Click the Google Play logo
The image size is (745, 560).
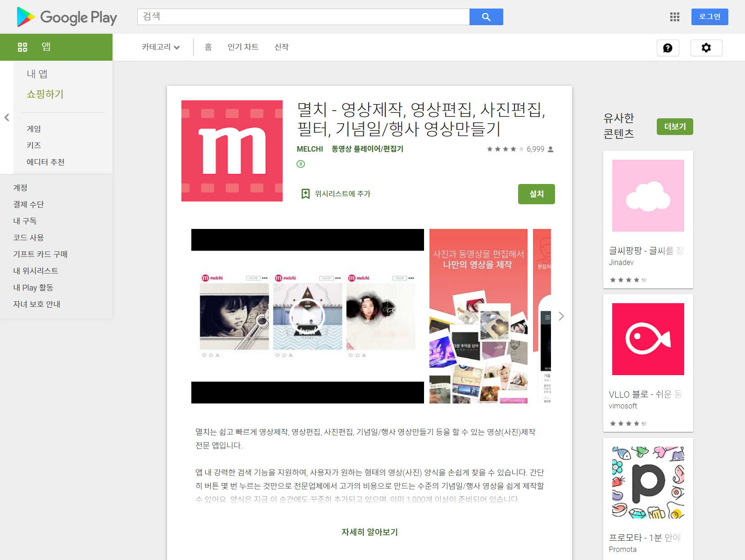point(67,17)
